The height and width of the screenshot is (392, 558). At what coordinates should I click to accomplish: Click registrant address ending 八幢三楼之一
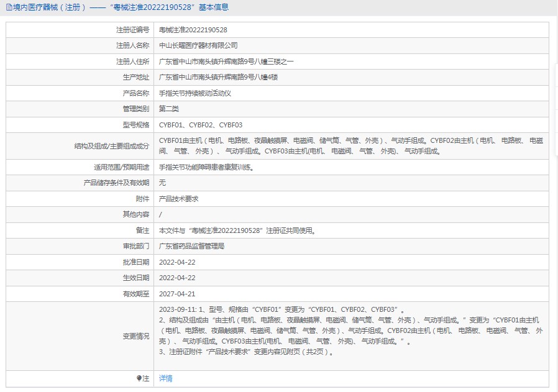click(226, 62)
